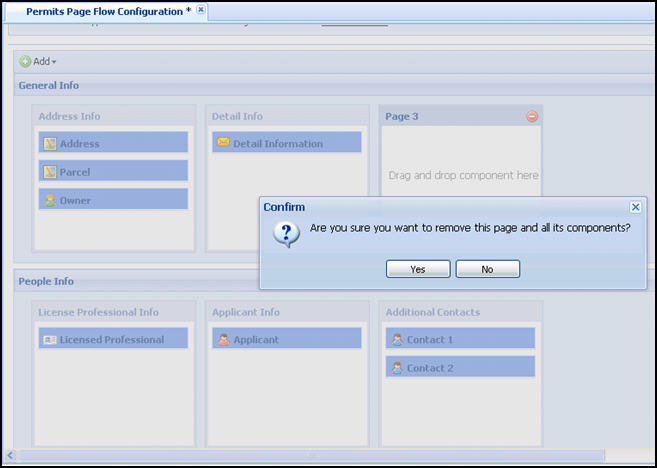Close the Permits Page Flow Configuration tab
The width and height of the screenshot is (657, 468).
coord(201,9)
